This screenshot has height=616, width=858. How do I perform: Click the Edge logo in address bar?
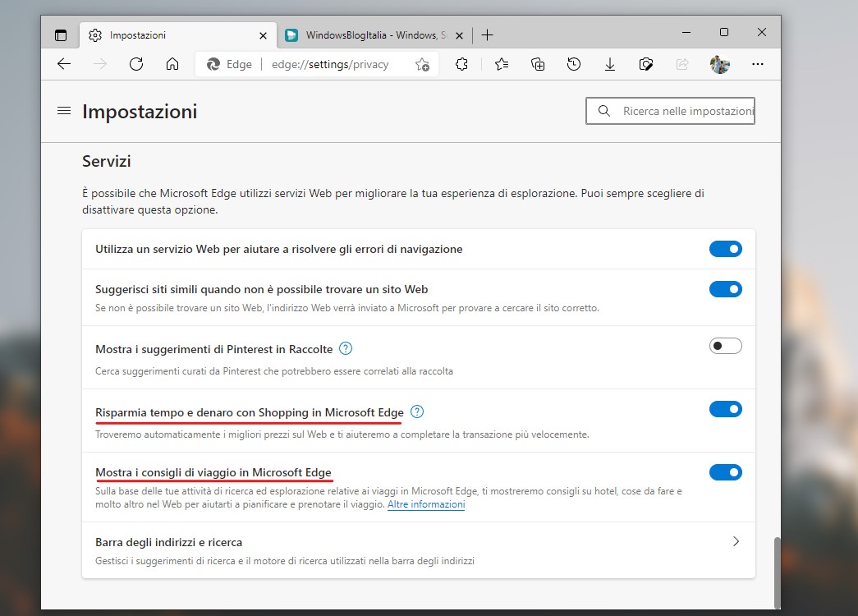tap(213, 65)
